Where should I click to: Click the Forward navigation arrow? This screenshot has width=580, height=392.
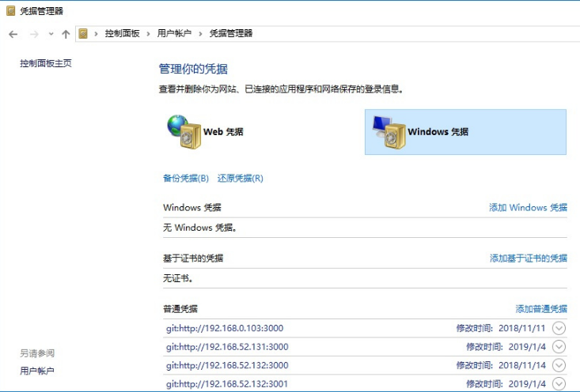pyautogui.click(x=34, y=34)
